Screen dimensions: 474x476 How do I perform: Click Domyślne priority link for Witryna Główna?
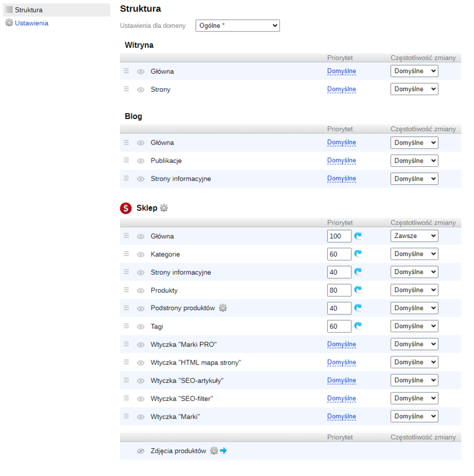(341, 71)
